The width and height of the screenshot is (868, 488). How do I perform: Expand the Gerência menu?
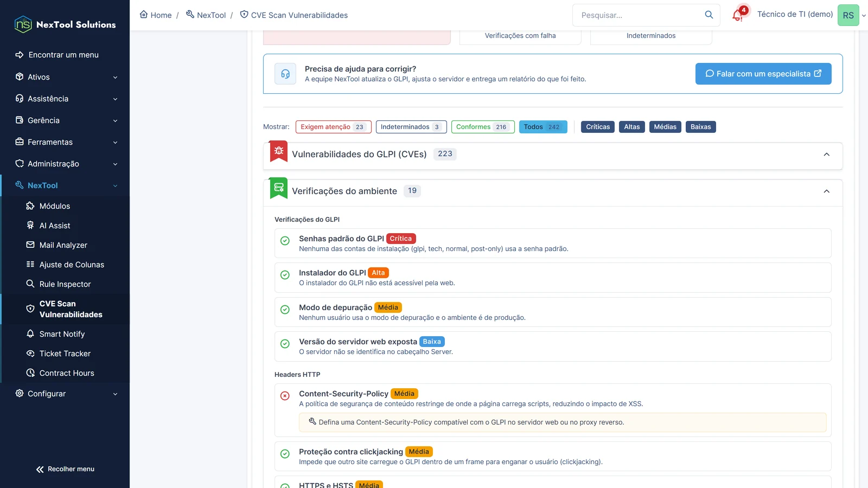point(65,120)
